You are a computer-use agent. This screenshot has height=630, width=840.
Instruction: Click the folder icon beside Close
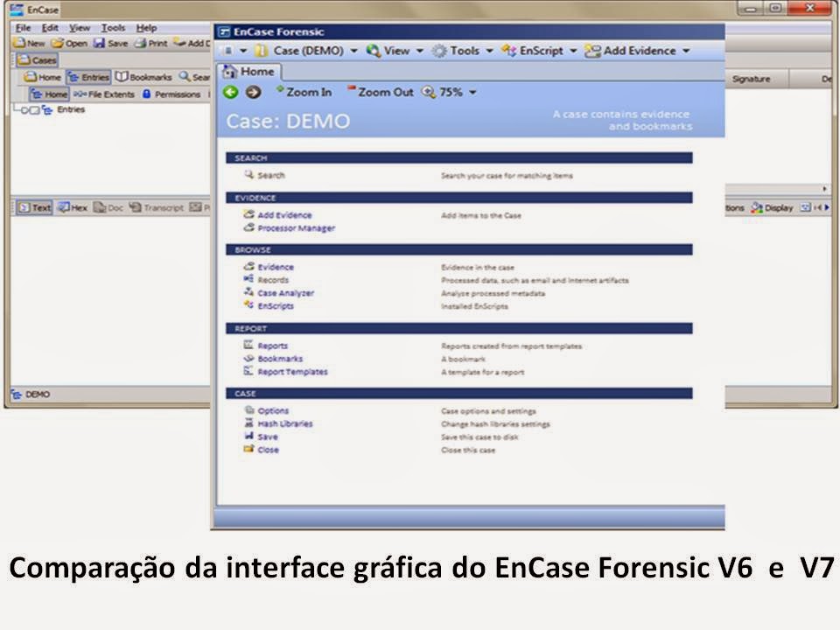point(248,449)
